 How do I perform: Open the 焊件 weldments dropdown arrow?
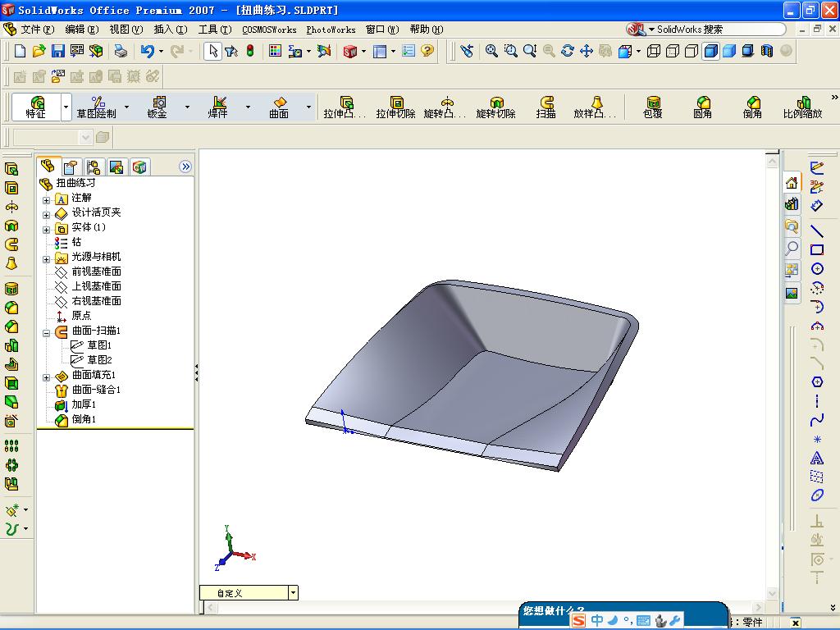[x=248, y=107]
